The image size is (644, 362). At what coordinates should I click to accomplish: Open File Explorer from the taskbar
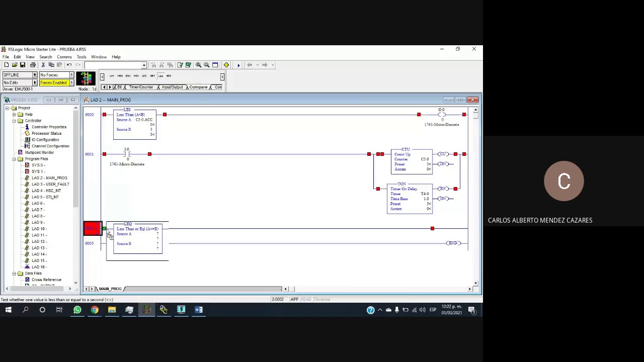[x=112, y=310]
